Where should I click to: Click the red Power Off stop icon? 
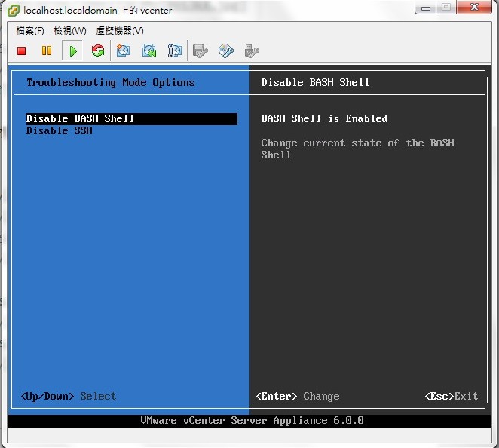point(22,51)
